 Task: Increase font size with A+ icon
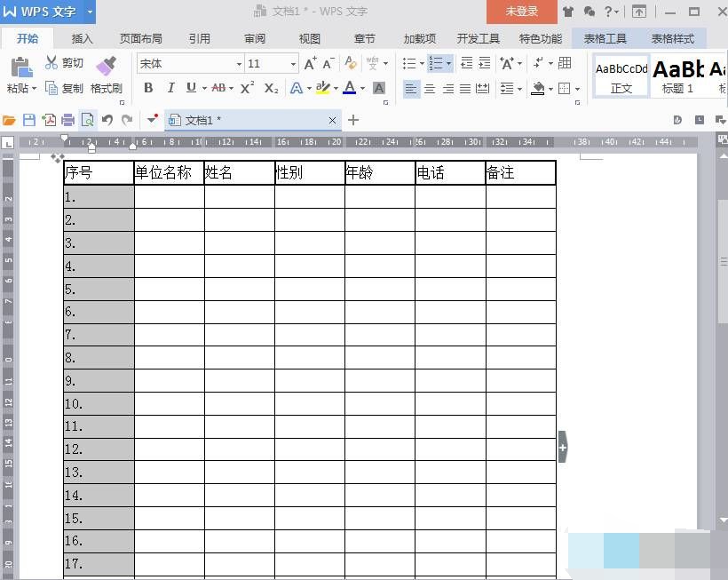[x=310, y=64]
